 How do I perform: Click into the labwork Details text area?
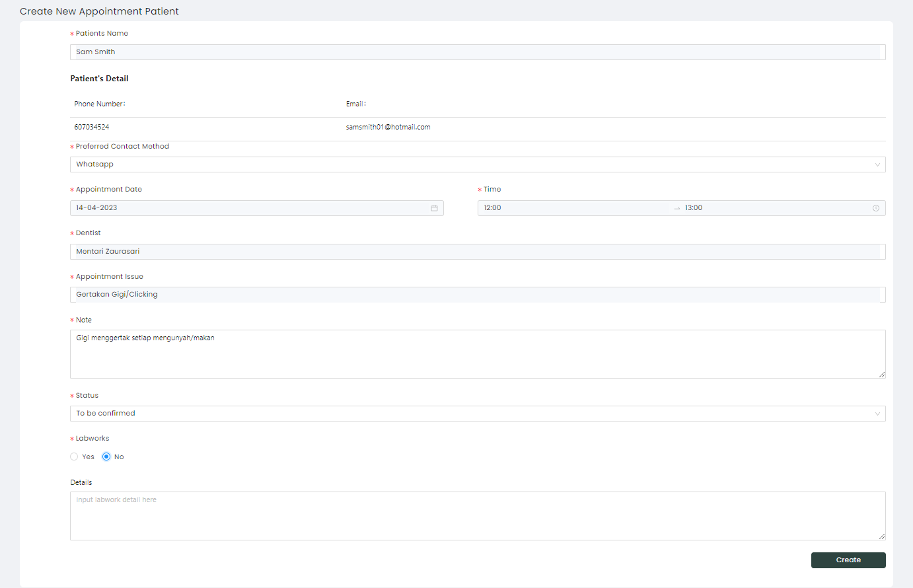[x=478, y=516]
